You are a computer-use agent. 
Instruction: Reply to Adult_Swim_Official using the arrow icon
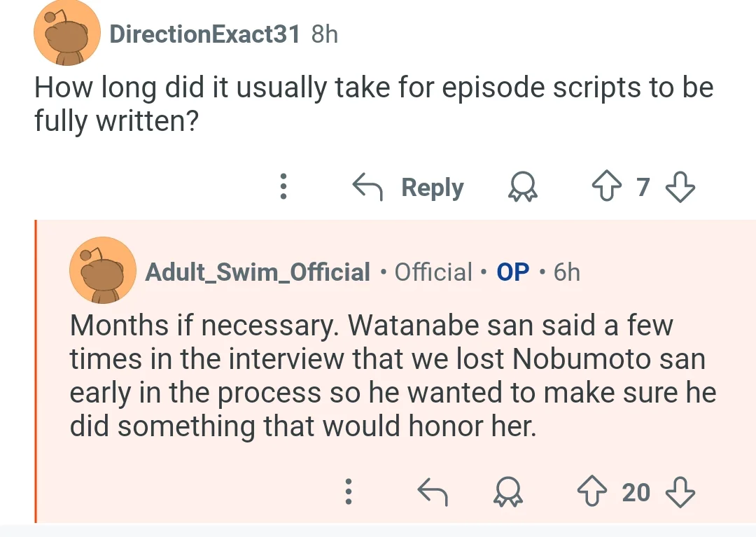433,491
